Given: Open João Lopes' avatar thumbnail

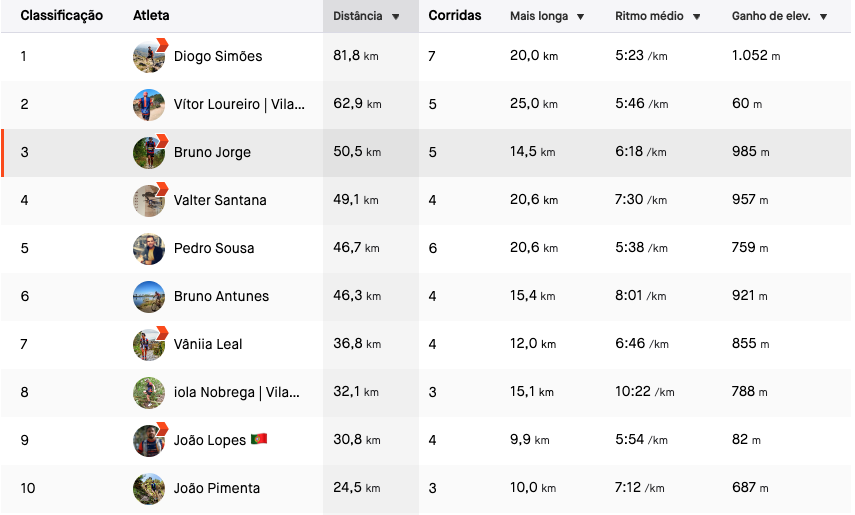Looking at the screenshot, I should coord(149,440).
